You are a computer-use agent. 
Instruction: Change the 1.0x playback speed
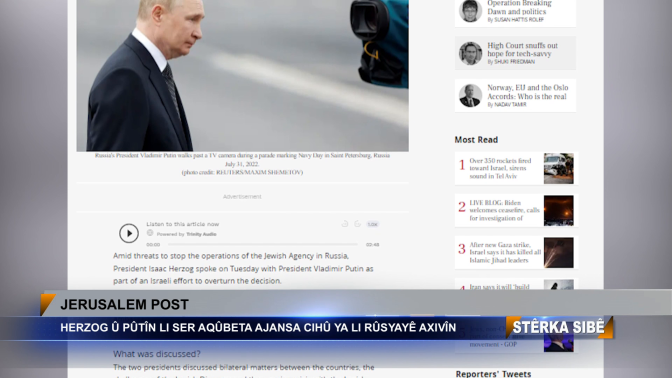coord(372,224)
